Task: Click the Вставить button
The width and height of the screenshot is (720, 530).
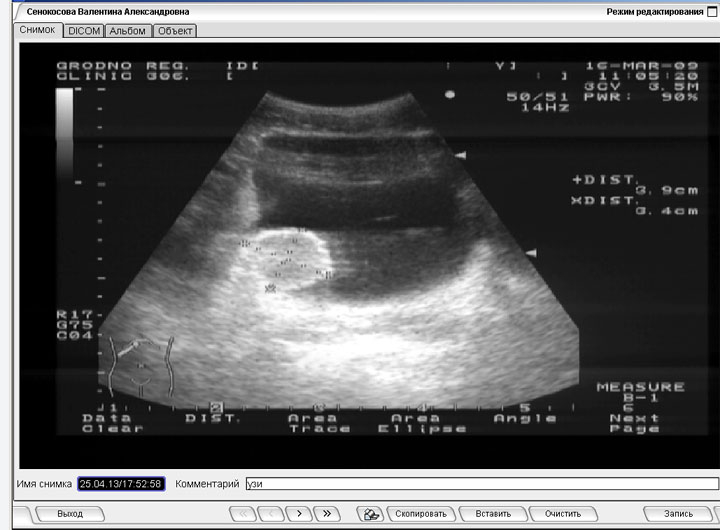Action: click(493, 513)
